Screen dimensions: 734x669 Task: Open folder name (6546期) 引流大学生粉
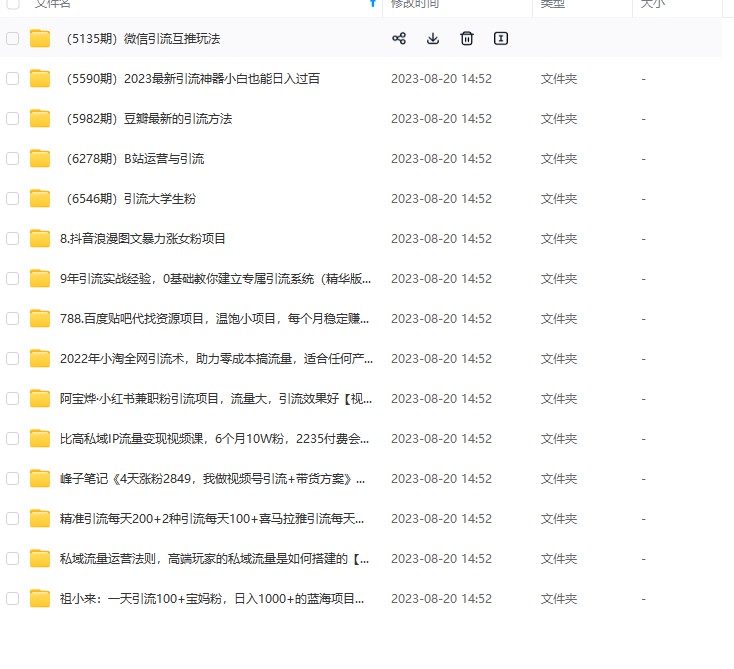pos(131,198)
